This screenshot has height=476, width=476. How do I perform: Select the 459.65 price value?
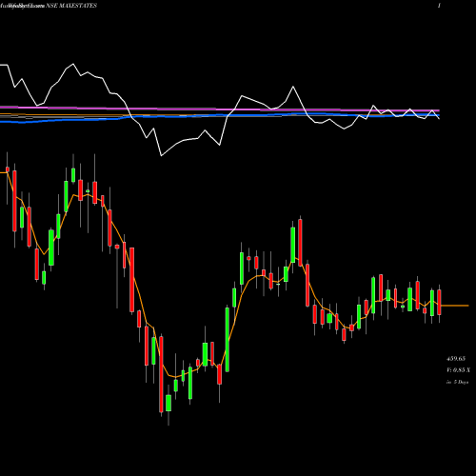tap(456, 359)
